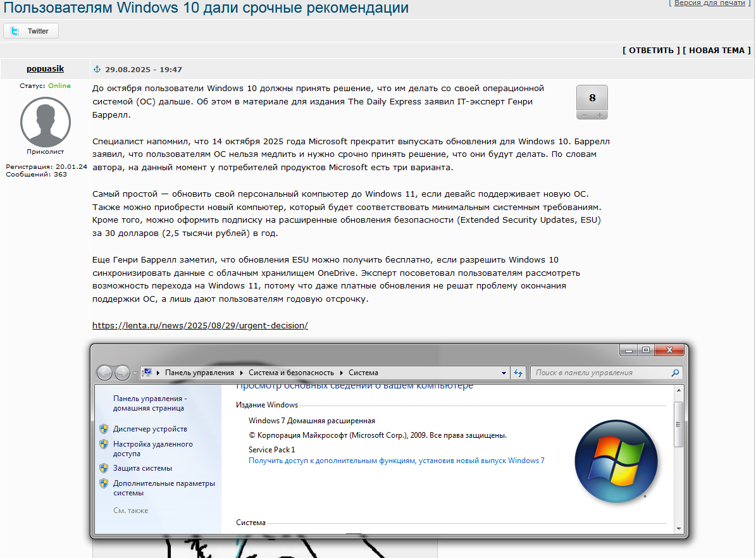Image resolution: width=756 pixels, height=558 pixels.
Task: Expand the arrow after Панель управления breadcrumb
Action: pos(241,373)
